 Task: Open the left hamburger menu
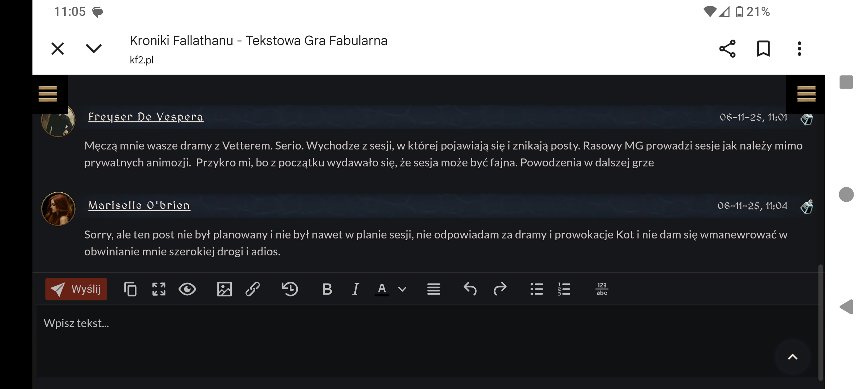pos(48,94)
